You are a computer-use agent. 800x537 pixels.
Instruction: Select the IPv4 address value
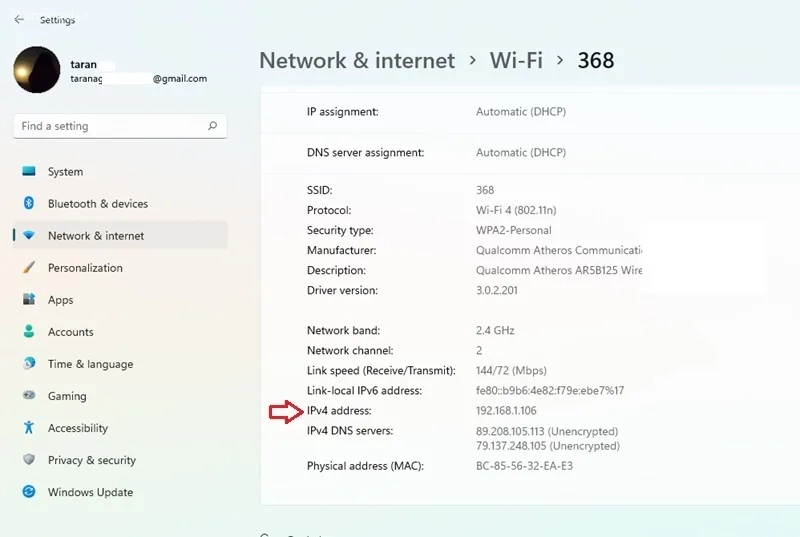pos(506,411)
